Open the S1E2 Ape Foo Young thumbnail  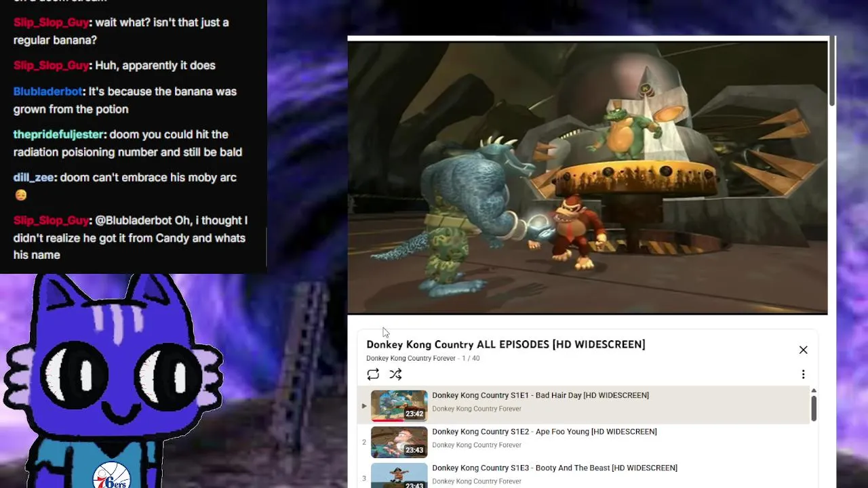[x=399, y=442]
